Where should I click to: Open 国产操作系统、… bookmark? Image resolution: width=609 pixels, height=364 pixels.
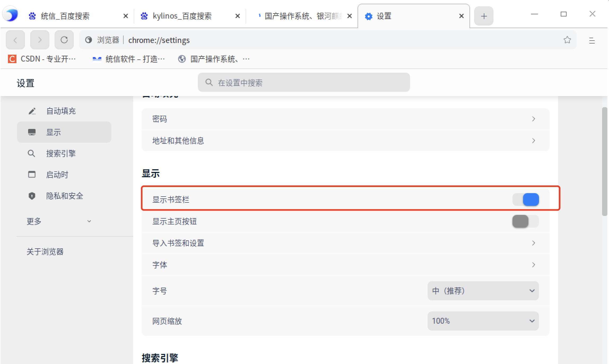pos(214,59)
